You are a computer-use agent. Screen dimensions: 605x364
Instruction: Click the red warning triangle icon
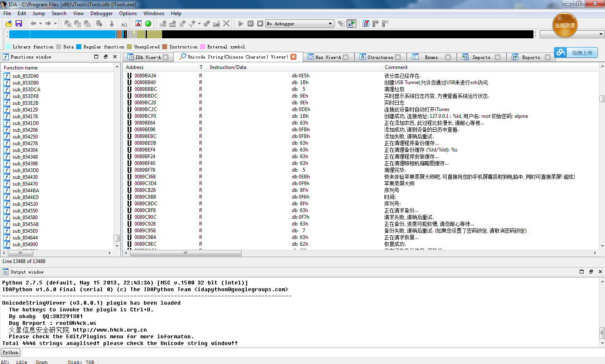(x=138, y=24)
